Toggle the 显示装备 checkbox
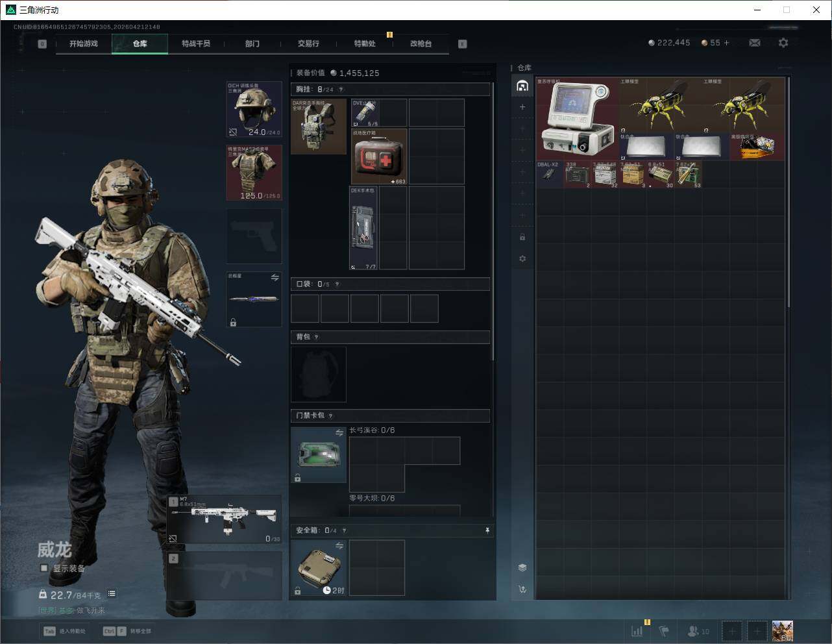The width and height of the screenshot is (832, 644). (44, 568)
